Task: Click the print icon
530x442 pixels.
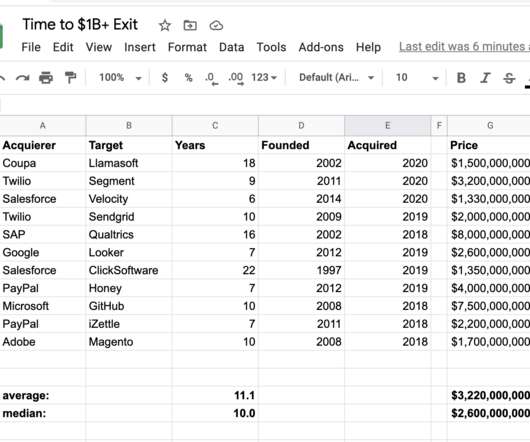Action: click(46, 78)
